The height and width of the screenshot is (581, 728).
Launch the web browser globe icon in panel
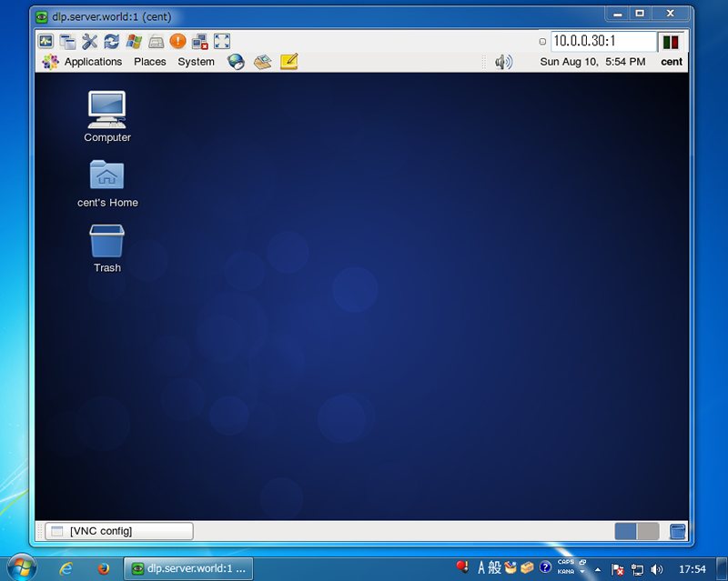click(x=236, y=62)
